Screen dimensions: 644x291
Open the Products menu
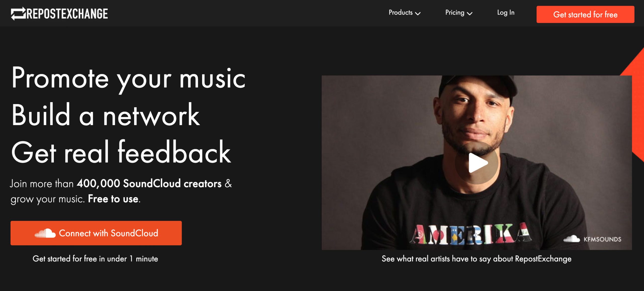(x=405, y=13)
